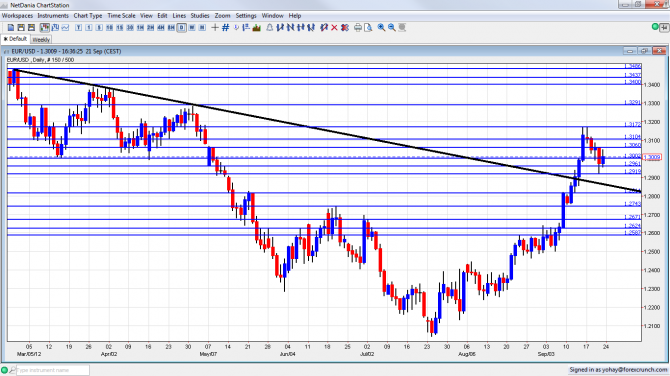Open the Zoom menu
Image resolution: width=670 pixels, height=376 pixels.
pos(222,15)
